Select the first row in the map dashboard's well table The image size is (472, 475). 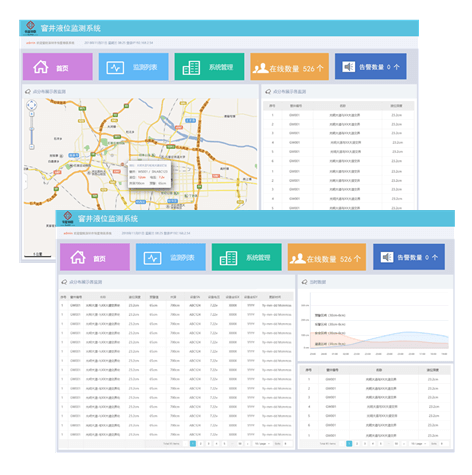coord(338,115)
